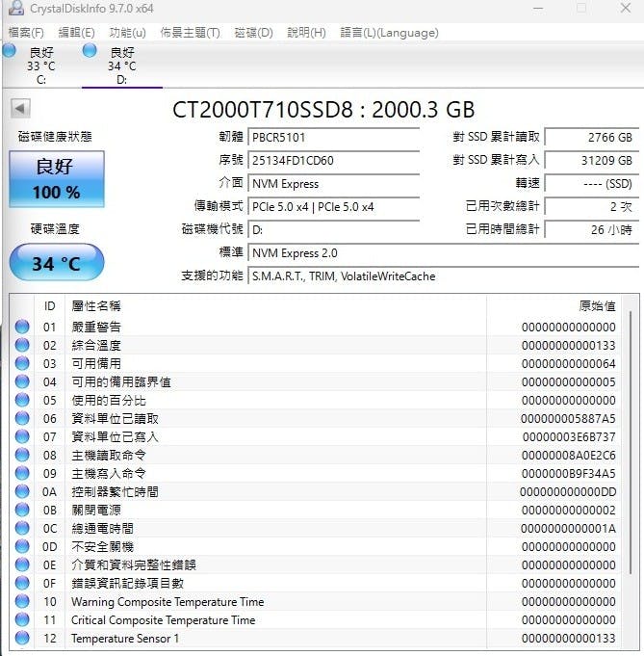Image resolution: width=644 pixels, height=656 pixels.
Task: Click the status orb for attribute 08 主機讀取命令
Action: [x=22, y=455]
